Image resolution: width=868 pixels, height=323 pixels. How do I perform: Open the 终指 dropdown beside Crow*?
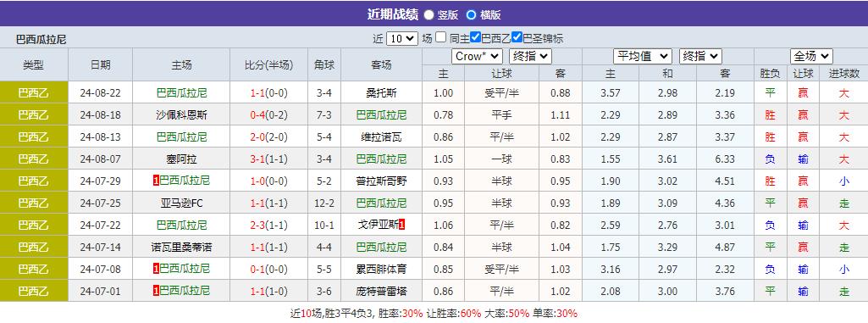530,57
